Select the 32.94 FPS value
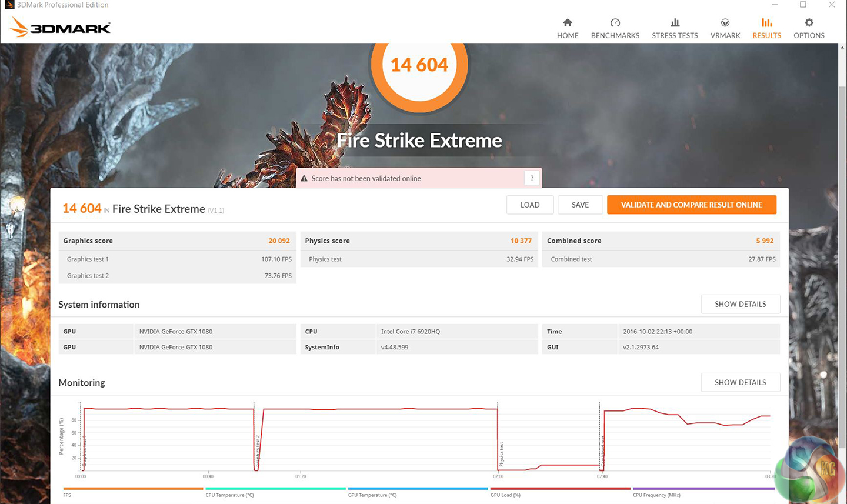847x504 pixels. point(520,259)
